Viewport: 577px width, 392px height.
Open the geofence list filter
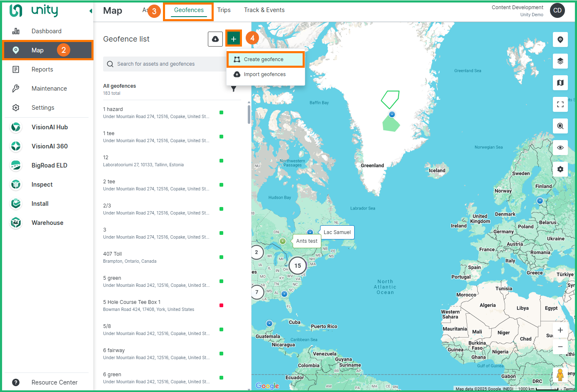234,89
